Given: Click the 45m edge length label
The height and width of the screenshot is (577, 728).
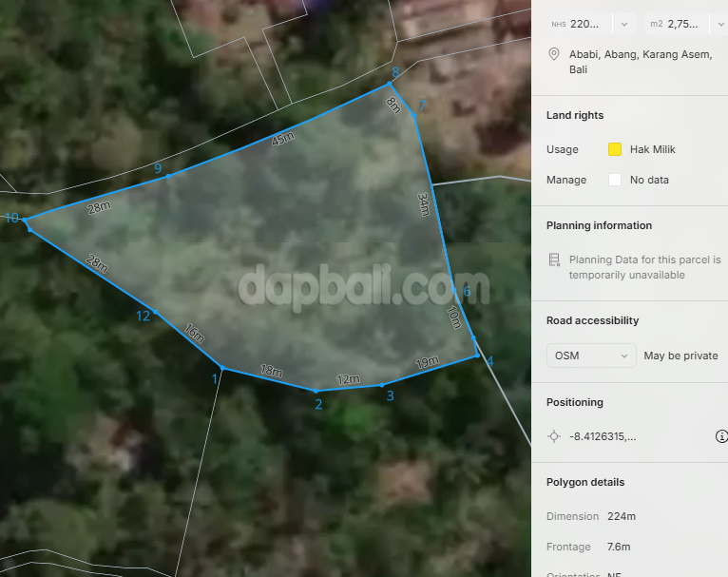Looking at the screenshot, I should [x=282, y=139].
